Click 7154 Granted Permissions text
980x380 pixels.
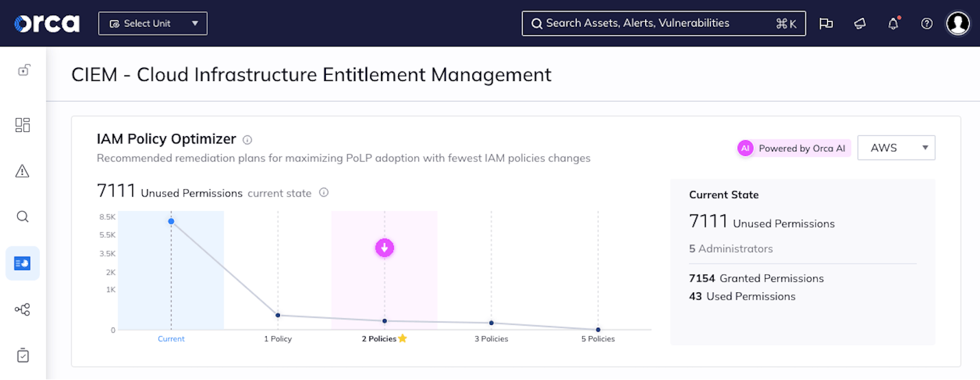click(756, 278)
